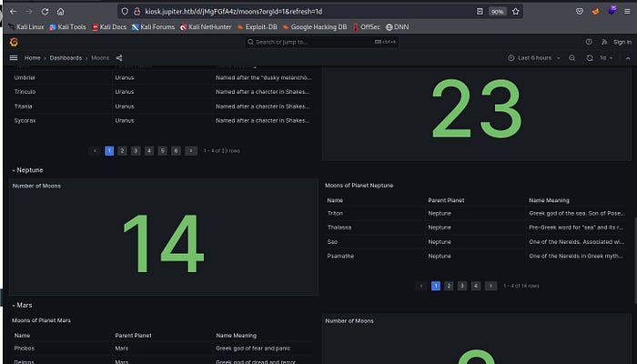This screenshot has width=637, height=364.
Task: Go to page 6 of Uranus moons table
Action: pyautogui.click(x=176, y=151)
